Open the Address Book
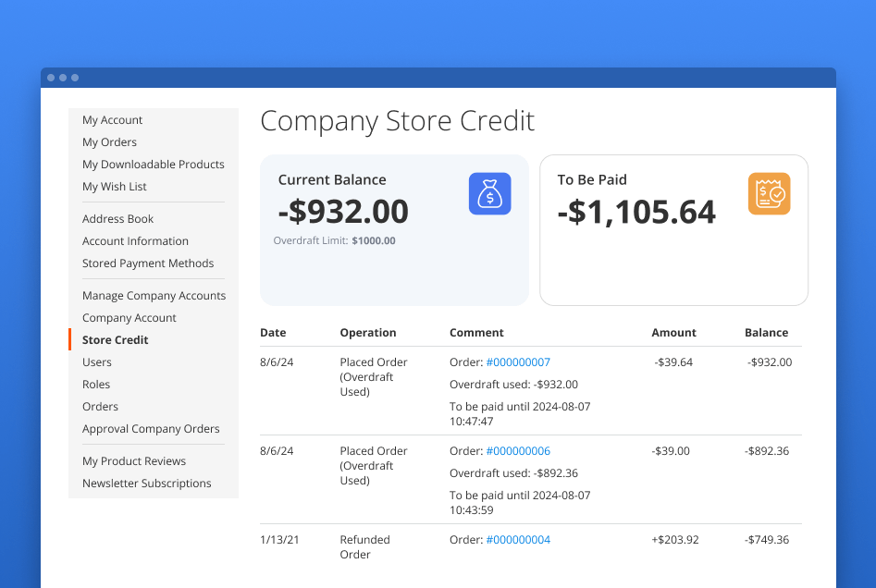This screenshot has width=876, height=588. coord(117,218)
